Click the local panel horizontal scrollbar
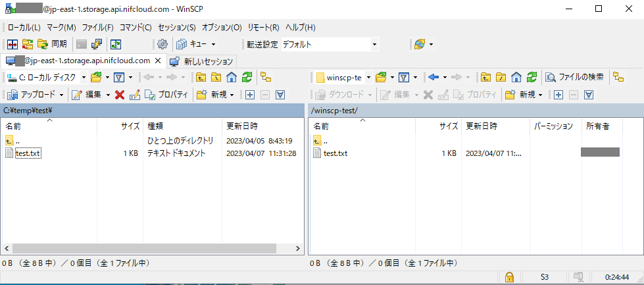The image size is (644, 285). point(138,249)
